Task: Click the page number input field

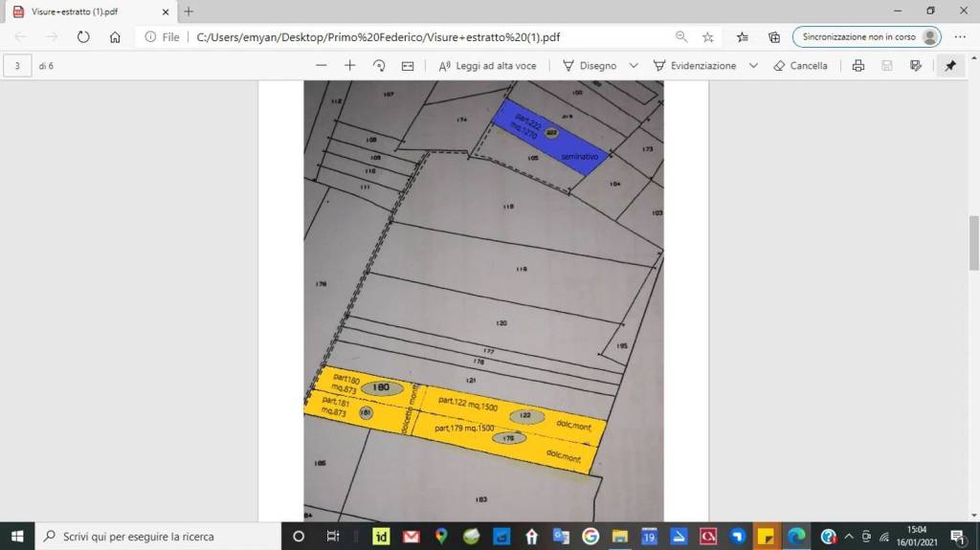Action: (17, 66)
